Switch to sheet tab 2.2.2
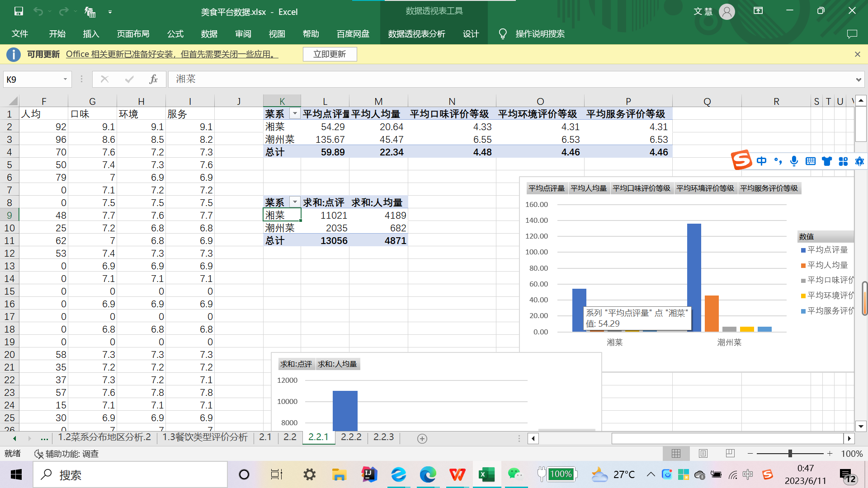 point(351,437)
